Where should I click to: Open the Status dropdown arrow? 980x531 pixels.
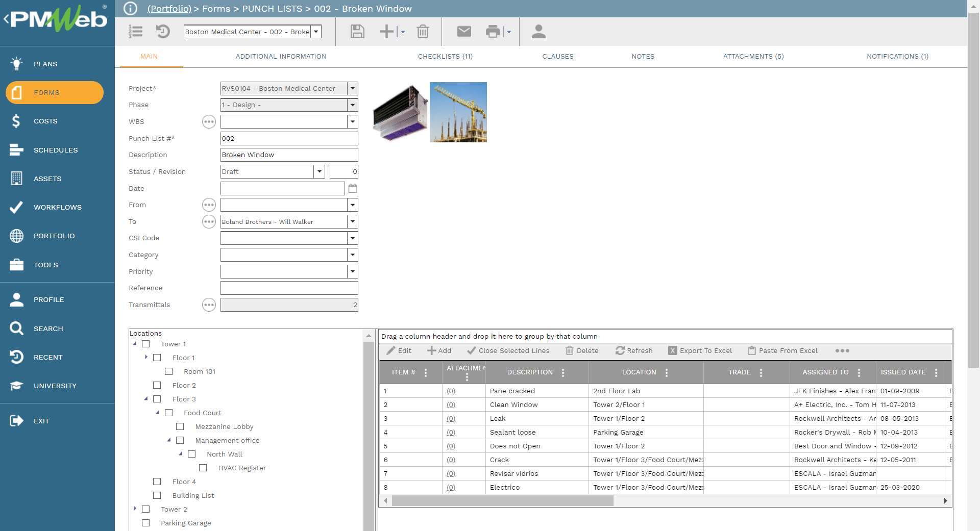320,171
